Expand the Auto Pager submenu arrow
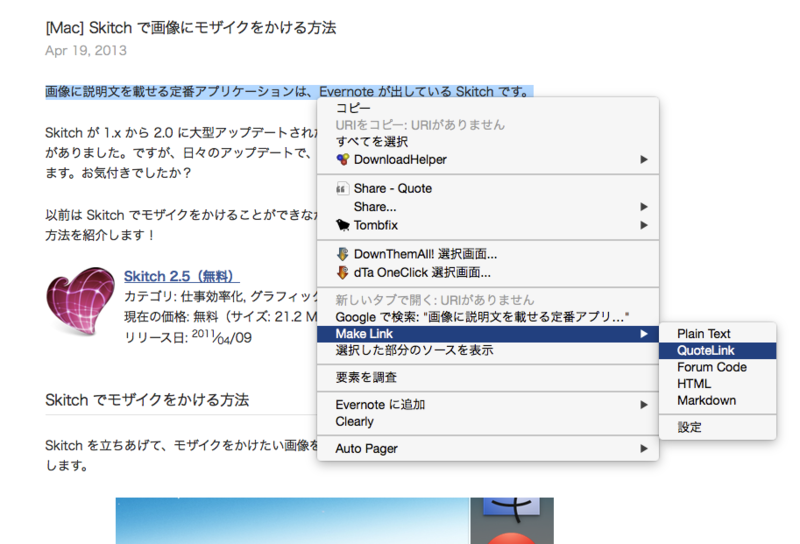Image resolution: width=800 pixels, height=544 pixels. point(644,449)
